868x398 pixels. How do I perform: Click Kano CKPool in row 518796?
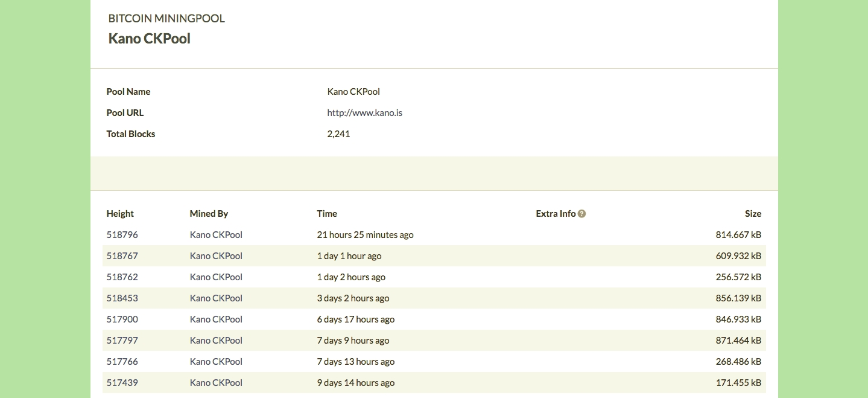pyautogui.click(x=216, y=235)
